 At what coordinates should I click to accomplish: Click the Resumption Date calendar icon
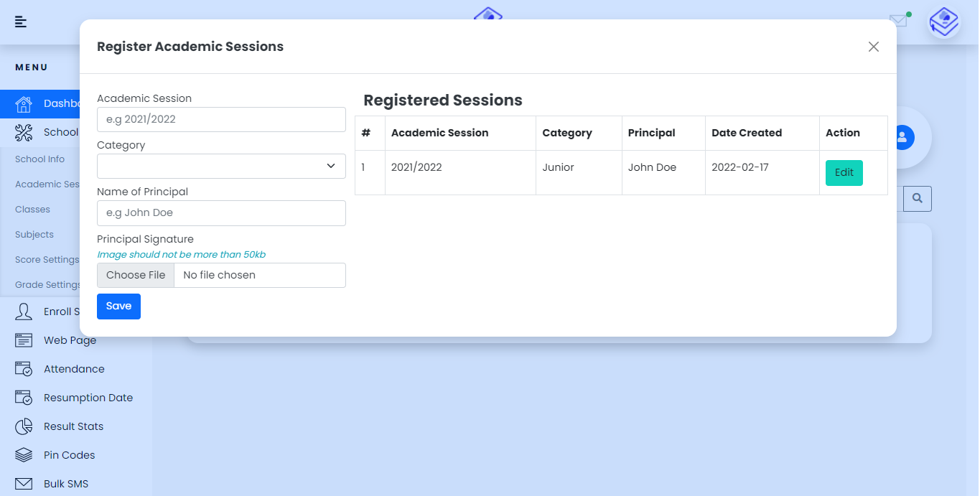pos(24,398)
